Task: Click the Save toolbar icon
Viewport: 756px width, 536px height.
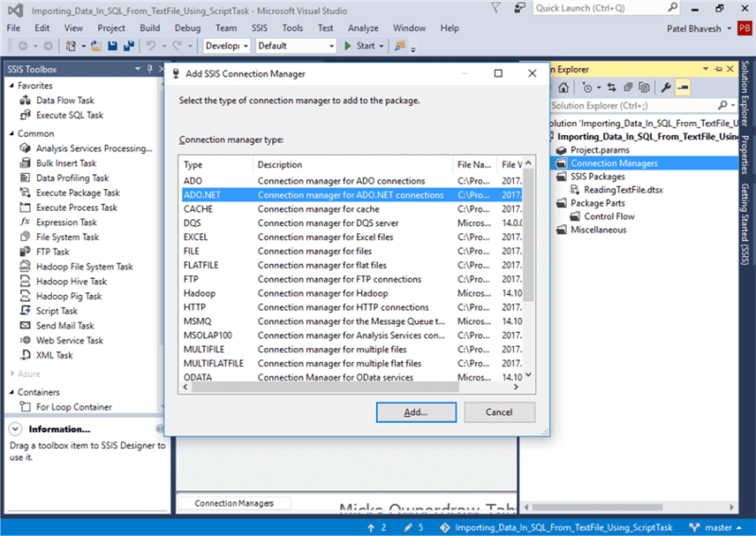Action: click(112, 45)
